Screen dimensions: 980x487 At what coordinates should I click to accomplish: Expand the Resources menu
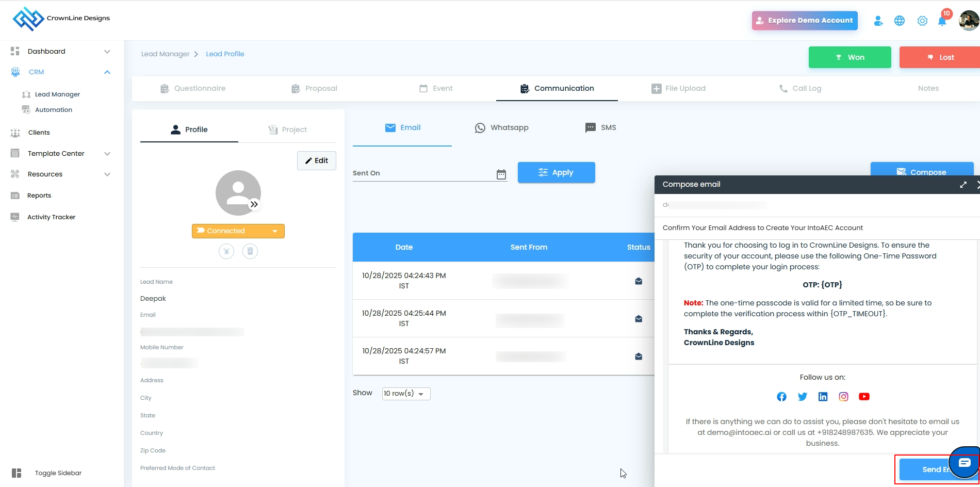(107, 174)
